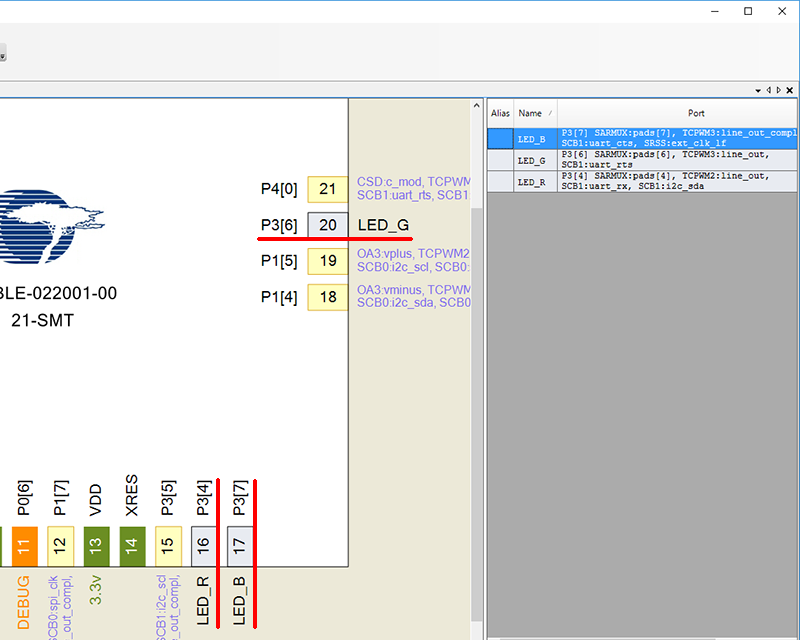Image resolution: width=800 pixels, height=640 pixels.
Task: Select pin 16 box assigned to LED_R
Action: (204, 546)
